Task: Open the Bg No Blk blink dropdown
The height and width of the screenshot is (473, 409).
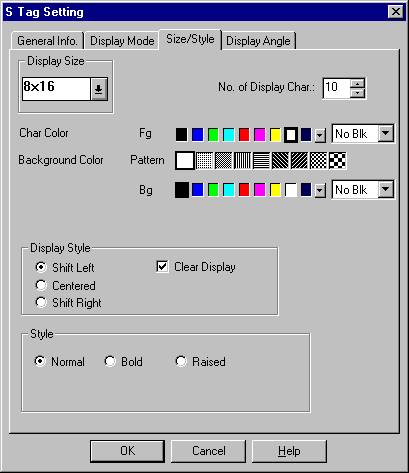Action: pyautogui.click(x=386, y=189)
